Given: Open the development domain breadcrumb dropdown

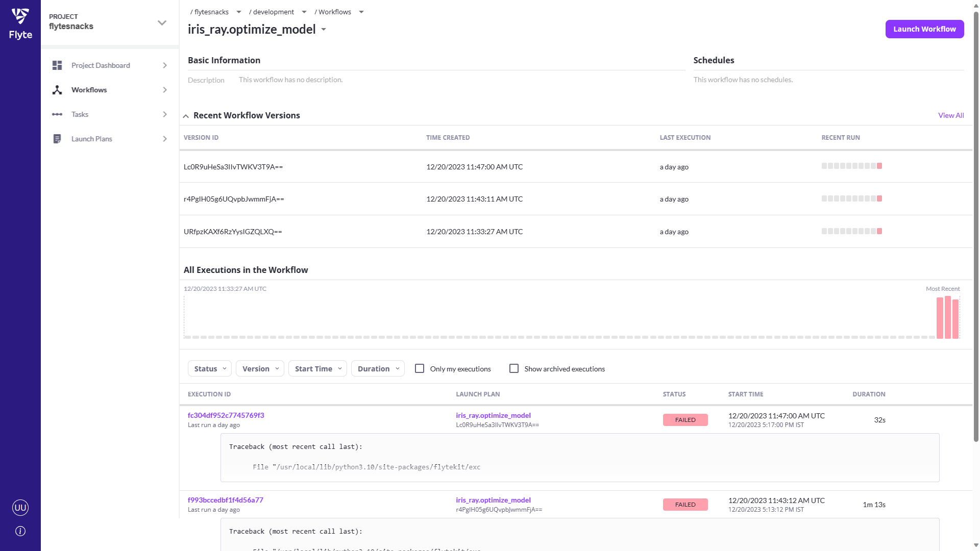Looking at the screenshot, I should pos(304,12).
